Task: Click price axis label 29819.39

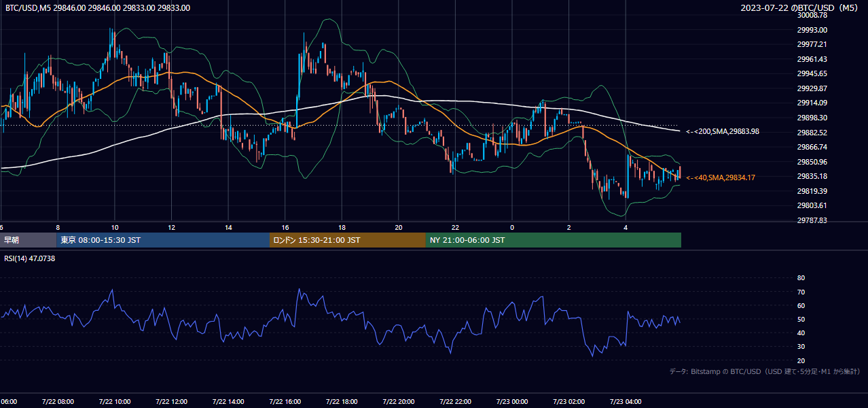Action: pyautogui.click(x=812, y=191)
